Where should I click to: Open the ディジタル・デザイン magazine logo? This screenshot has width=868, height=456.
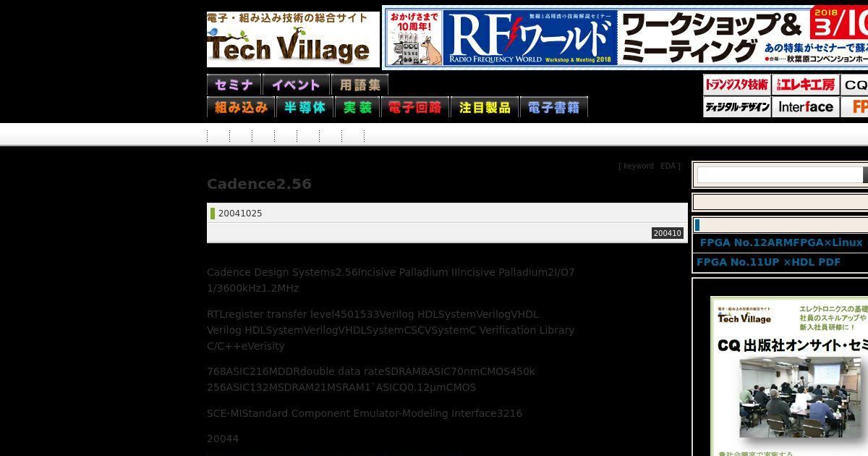(x=737, y=107)
